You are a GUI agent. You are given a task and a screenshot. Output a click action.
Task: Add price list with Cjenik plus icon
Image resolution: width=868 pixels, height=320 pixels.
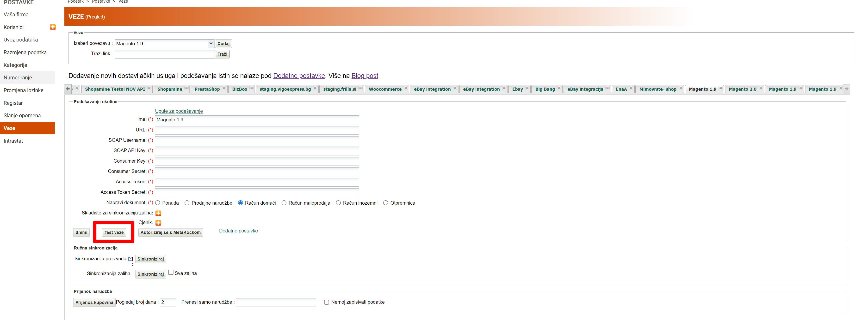pyautogui.click(x=158, y=223)
